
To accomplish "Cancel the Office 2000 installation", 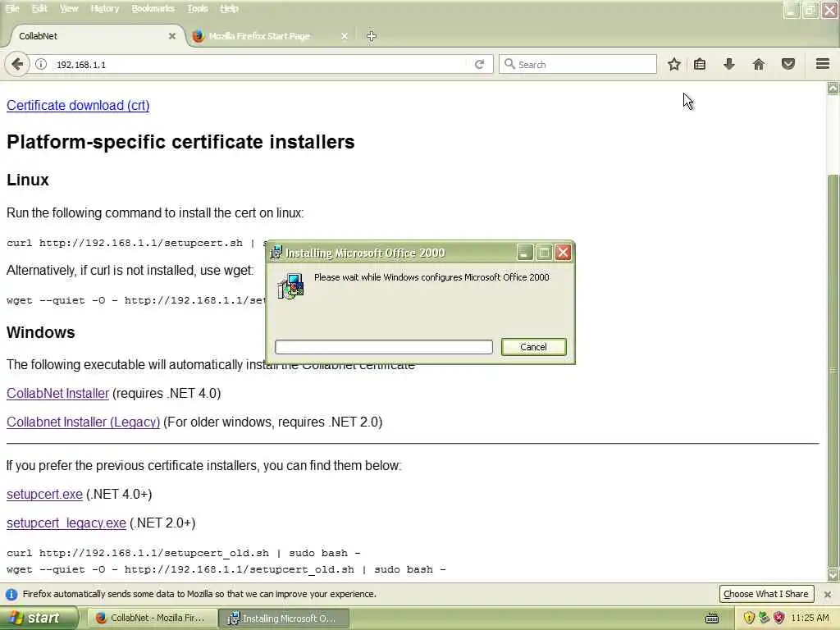I will pos(533,347).
